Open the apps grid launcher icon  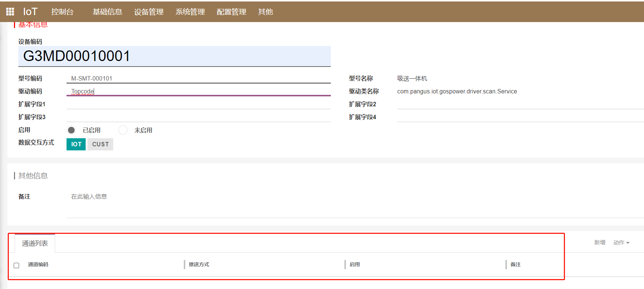click(x=10, y=12)
